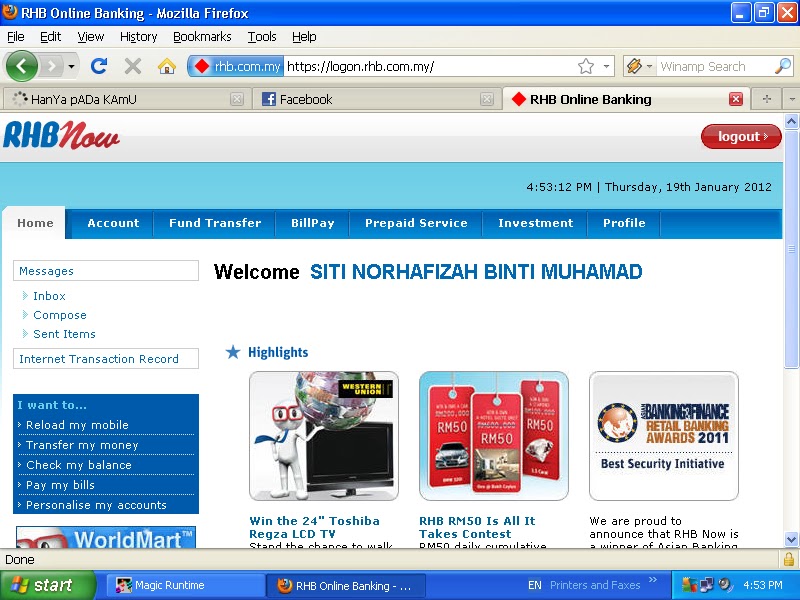Click the EN language indicator
Viewport: 800px width, 600px height.
click(x=535, y=585)
